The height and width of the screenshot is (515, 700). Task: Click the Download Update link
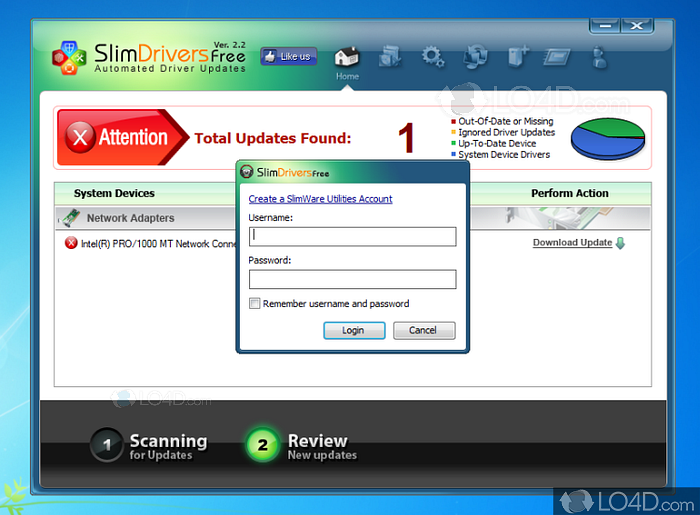[572, 242]
